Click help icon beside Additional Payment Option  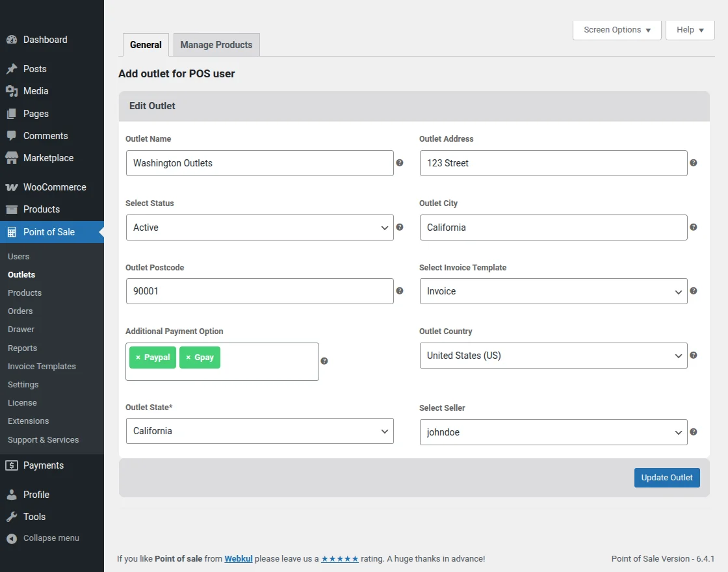pyautogui.click(x=324, y=361)
